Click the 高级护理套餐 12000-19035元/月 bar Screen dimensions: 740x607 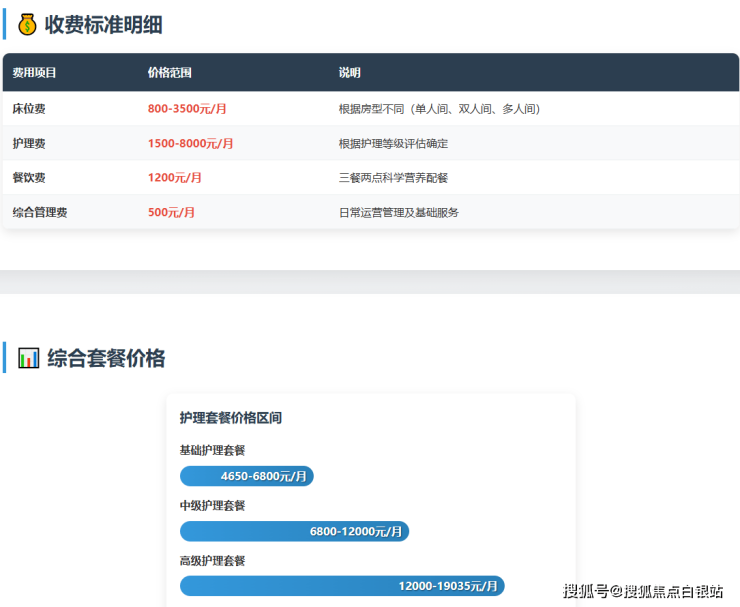(x=342, y=586)
